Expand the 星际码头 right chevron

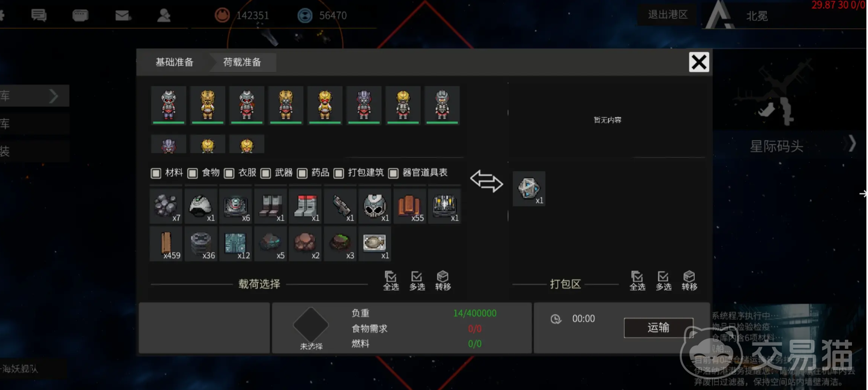[852, 144]
